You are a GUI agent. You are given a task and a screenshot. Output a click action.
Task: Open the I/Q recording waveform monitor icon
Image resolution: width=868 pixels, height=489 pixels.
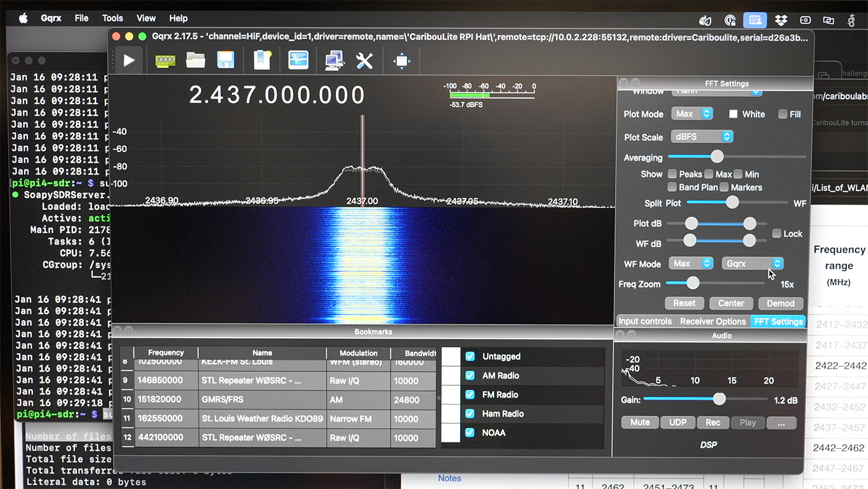tap(298, 60)
